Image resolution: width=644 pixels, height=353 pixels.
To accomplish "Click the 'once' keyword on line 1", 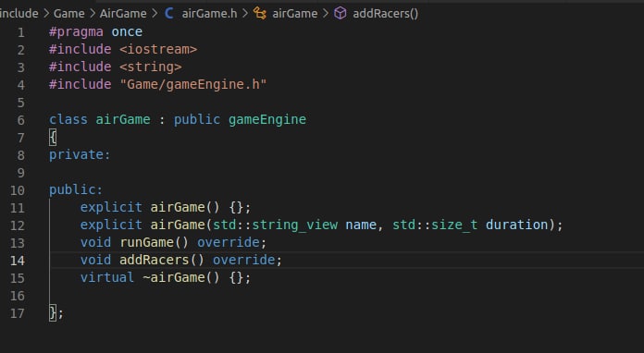I will (127, 32).
